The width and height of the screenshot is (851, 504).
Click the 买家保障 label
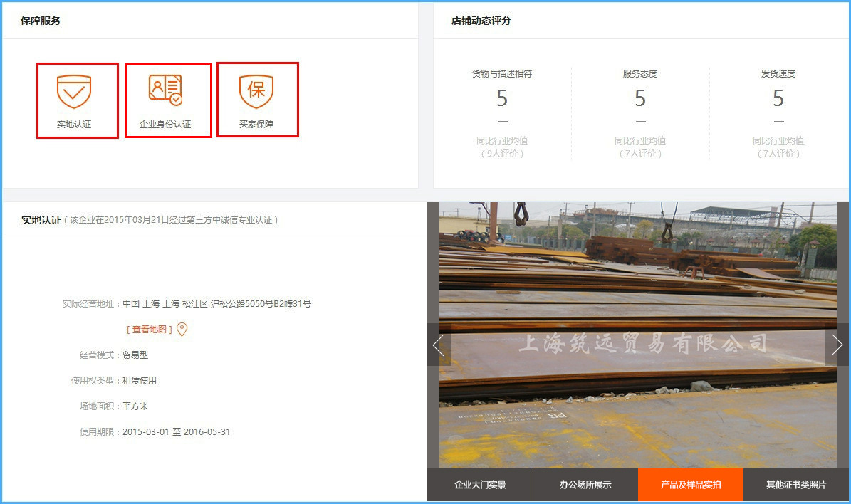[x=256, y=125]
